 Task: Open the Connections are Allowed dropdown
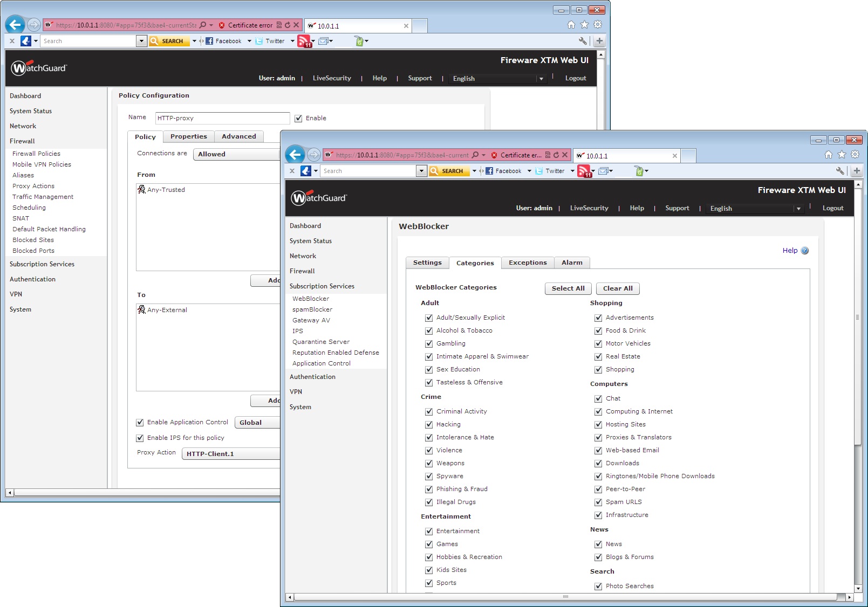click(x=236, y=154)
